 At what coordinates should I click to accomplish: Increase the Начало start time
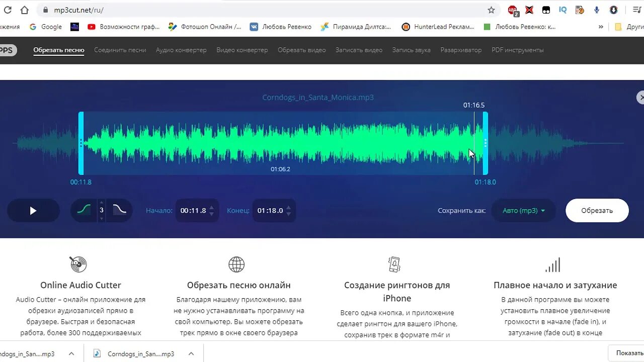211,207
